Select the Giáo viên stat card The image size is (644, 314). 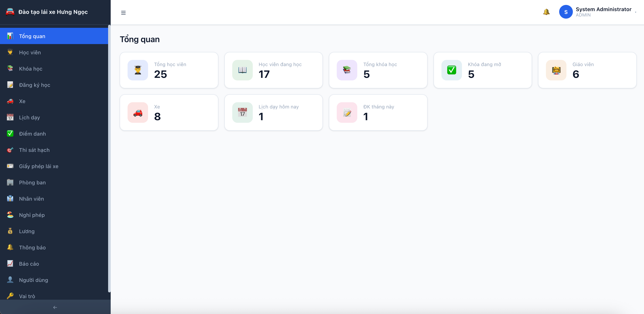(x=587, y=70)
